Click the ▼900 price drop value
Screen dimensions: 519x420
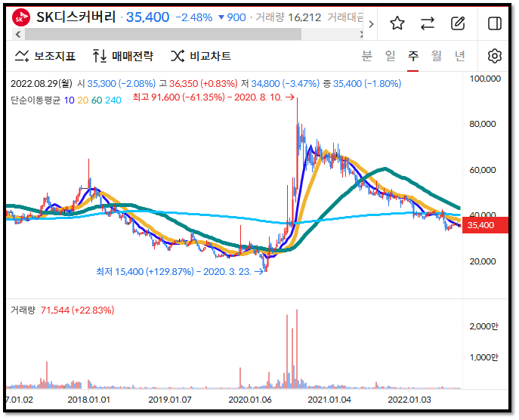[x=233, y=17]
